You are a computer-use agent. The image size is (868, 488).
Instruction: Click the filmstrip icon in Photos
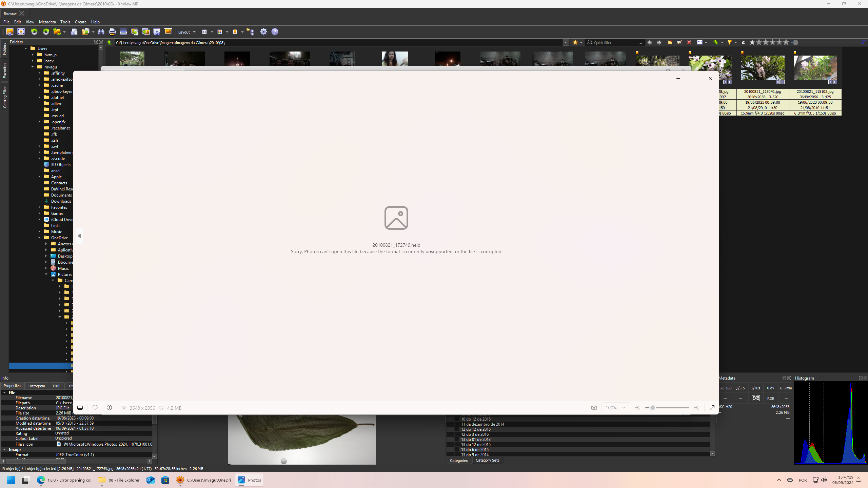point(80,408)
